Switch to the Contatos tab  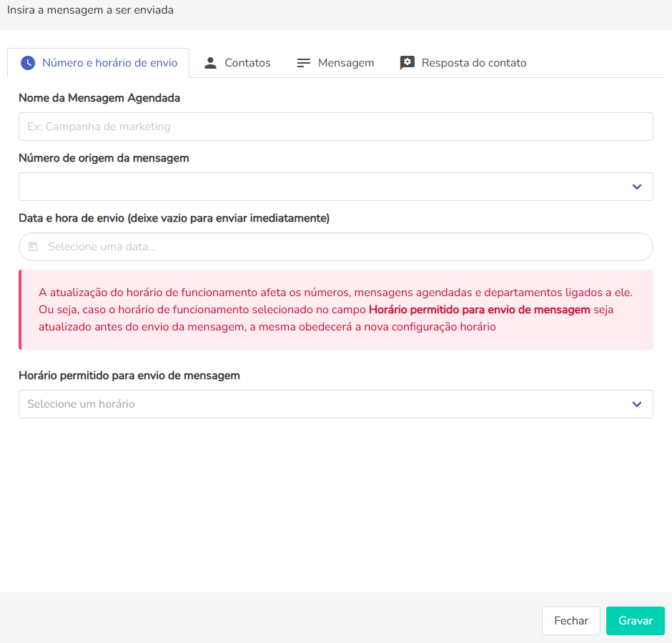237,63
